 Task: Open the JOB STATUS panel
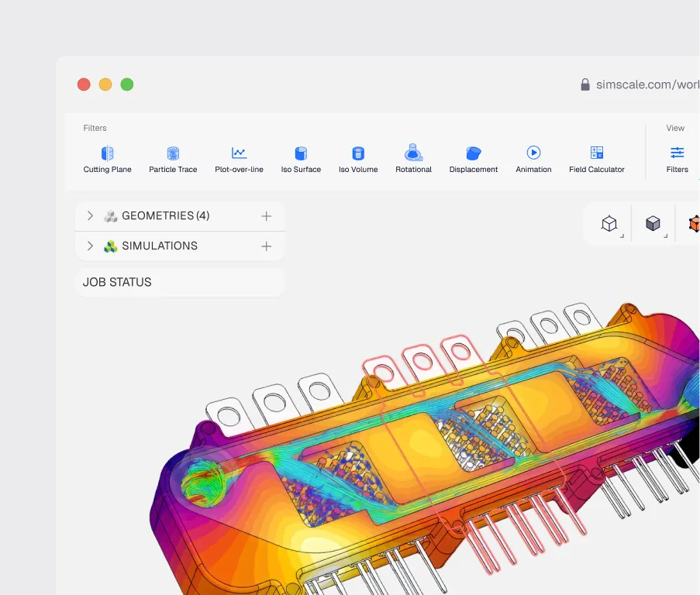(x=181, y=282)
